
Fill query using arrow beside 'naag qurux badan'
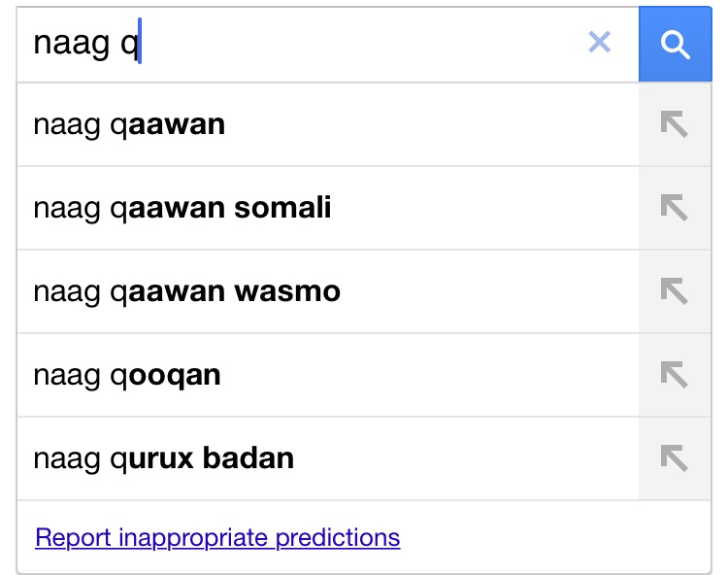click(x=675, y=458)
